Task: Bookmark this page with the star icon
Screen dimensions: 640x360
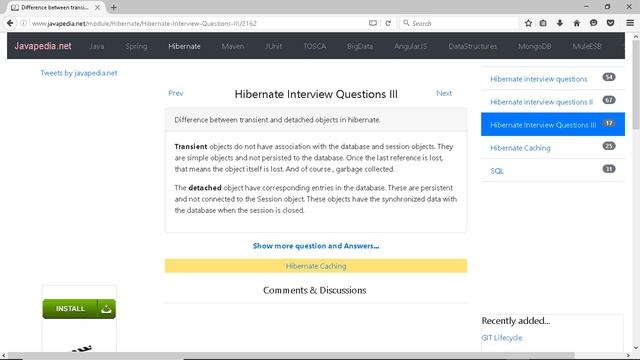Action: point(528,23)
